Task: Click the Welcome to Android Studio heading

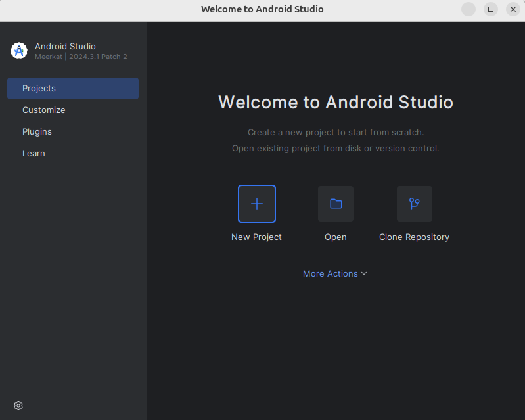Action: [x=336, y=102]
